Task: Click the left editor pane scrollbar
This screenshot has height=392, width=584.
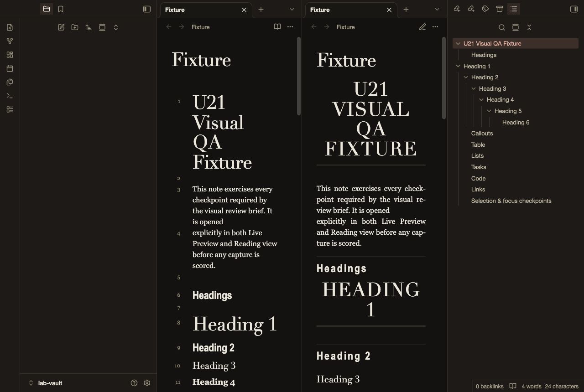Action: pyautogui.click(x=299, y=76)
